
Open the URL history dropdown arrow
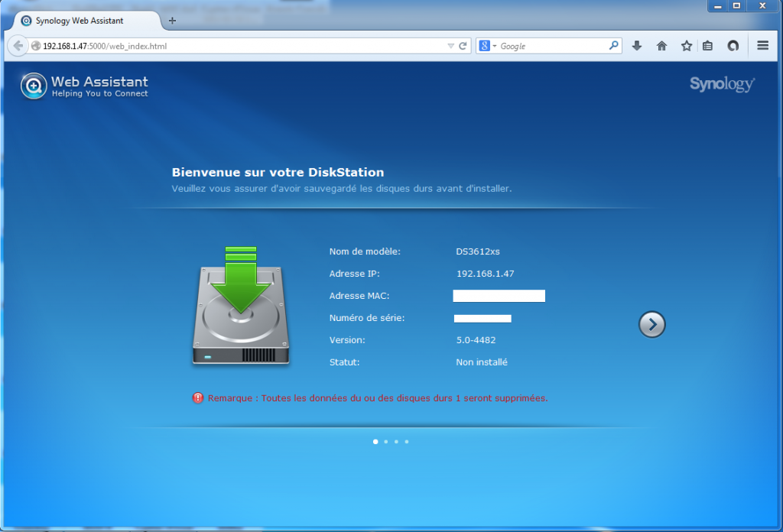450,46
